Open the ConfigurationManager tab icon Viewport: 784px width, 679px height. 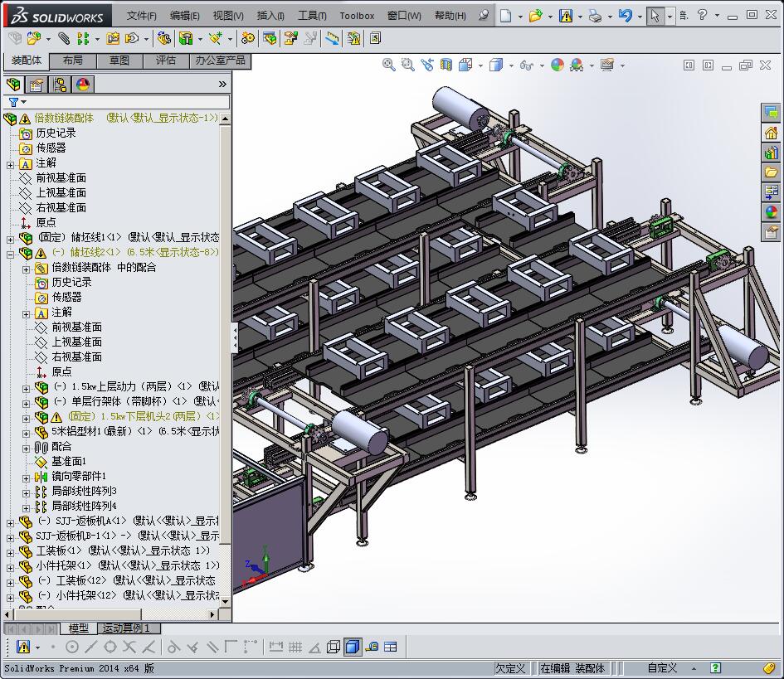pyautogui.click(x=60, y=84)
